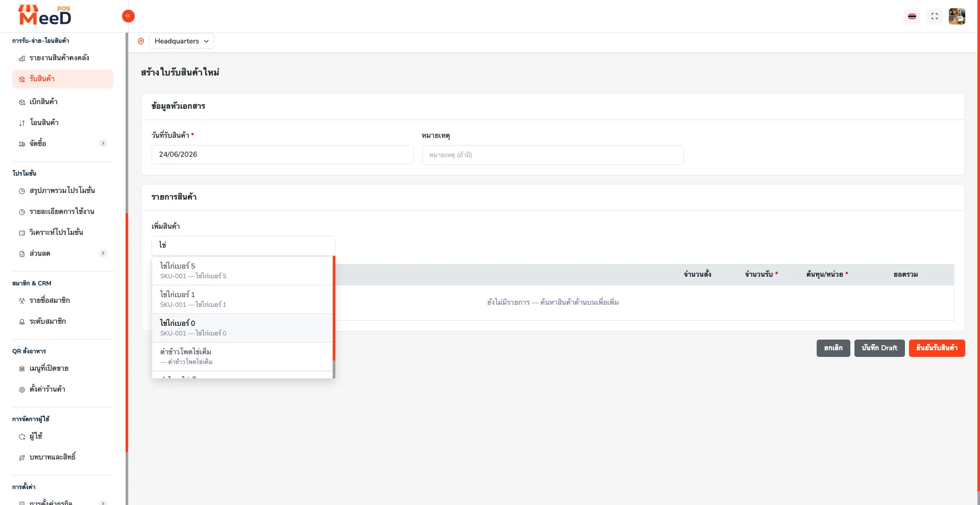This screenshot has height=505, width=980.
Task: Open the Headquarters branch dropdown
Action: point(182,41)
